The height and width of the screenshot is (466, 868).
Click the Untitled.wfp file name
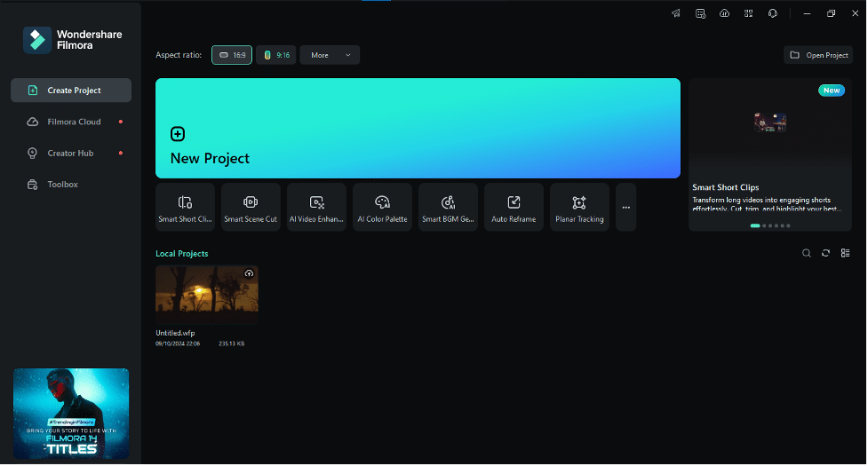point(175,334)
